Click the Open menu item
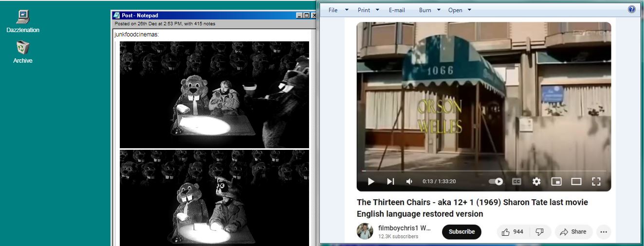This screenshot has height=246, width=644. pyautogui.click(x=455, y=10)
